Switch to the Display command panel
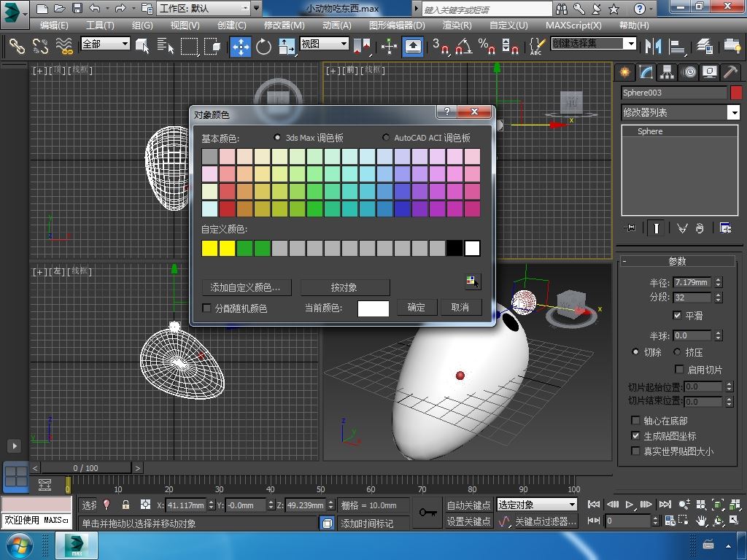 click(710, 72)
